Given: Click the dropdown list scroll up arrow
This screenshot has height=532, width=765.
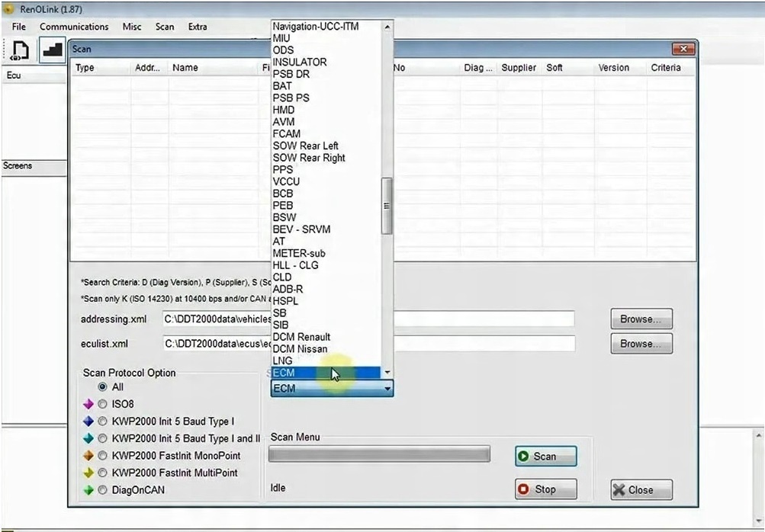Looking at the screenshot, I should click(387, 27).
